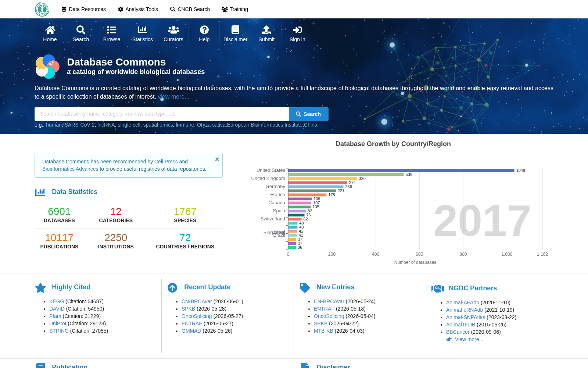588x368 pixels.
Task: Open the Curators people icon
Action: click(173, 30)
